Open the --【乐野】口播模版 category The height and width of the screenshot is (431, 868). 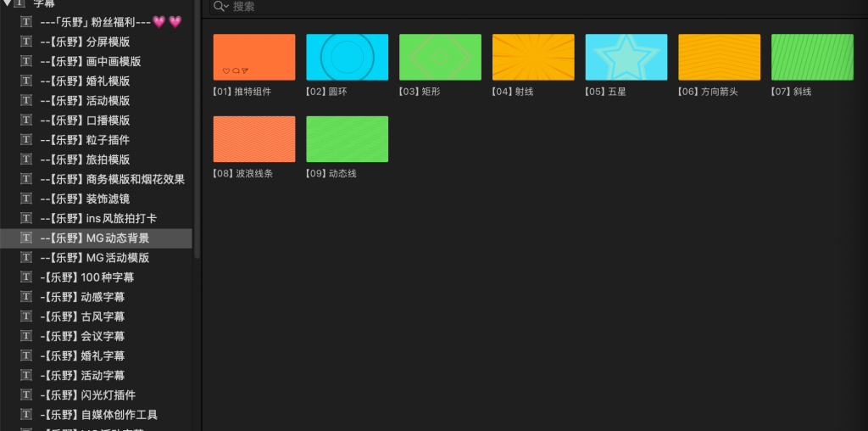point(97,120)
